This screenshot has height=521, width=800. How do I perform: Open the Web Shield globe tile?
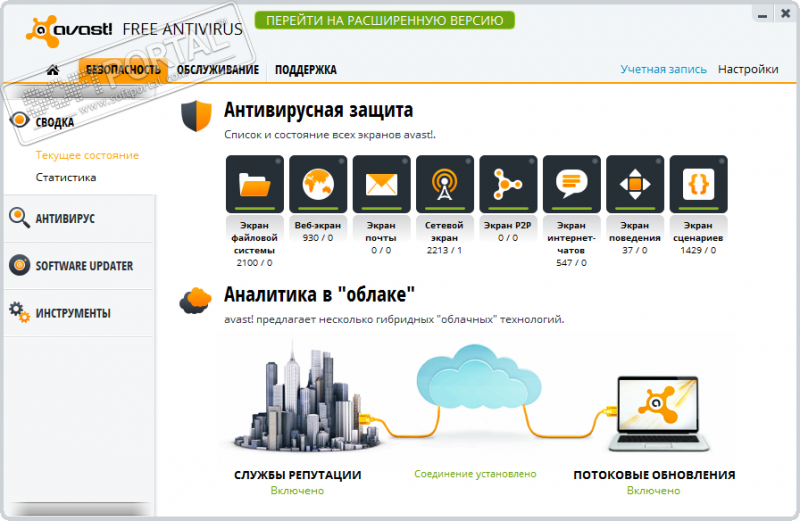click(318, 184)
